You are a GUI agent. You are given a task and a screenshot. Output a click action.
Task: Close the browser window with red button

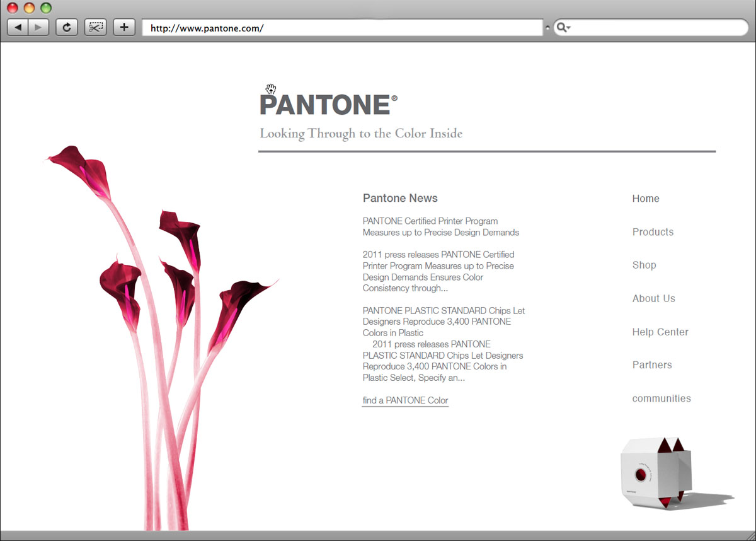tap(13, 8)
